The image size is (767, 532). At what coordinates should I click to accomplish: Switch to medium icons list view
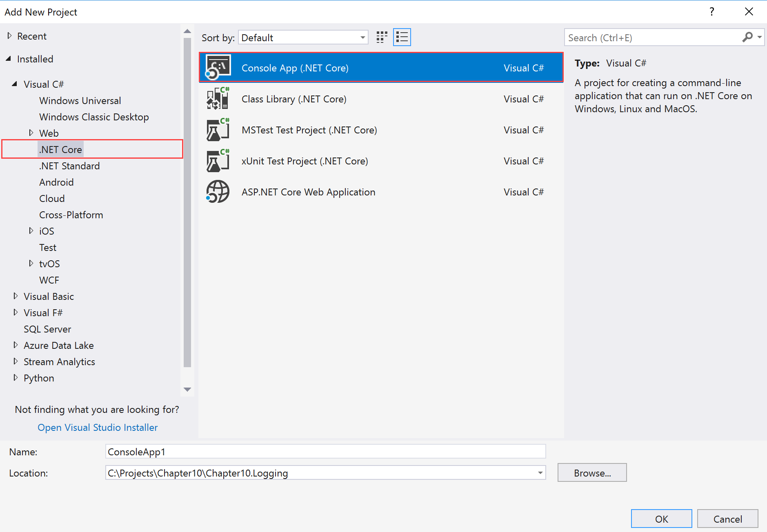(x=402, y=38)
